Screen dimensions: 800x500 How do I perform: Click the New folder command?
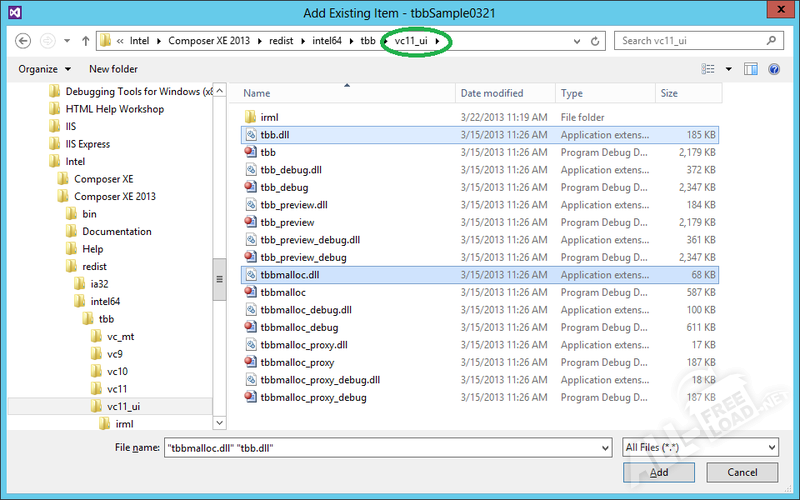(113, 69)
